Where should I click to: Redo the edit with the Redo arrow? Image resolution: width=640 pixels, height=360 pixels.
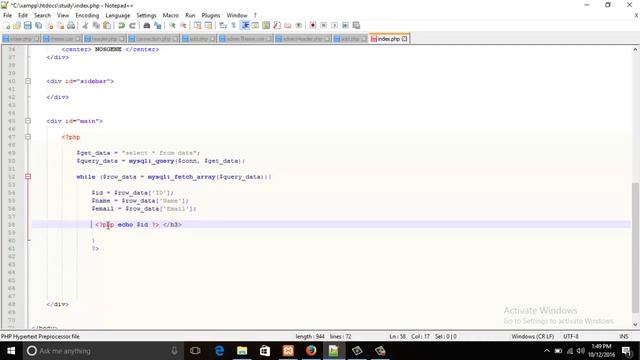[132, 25]
